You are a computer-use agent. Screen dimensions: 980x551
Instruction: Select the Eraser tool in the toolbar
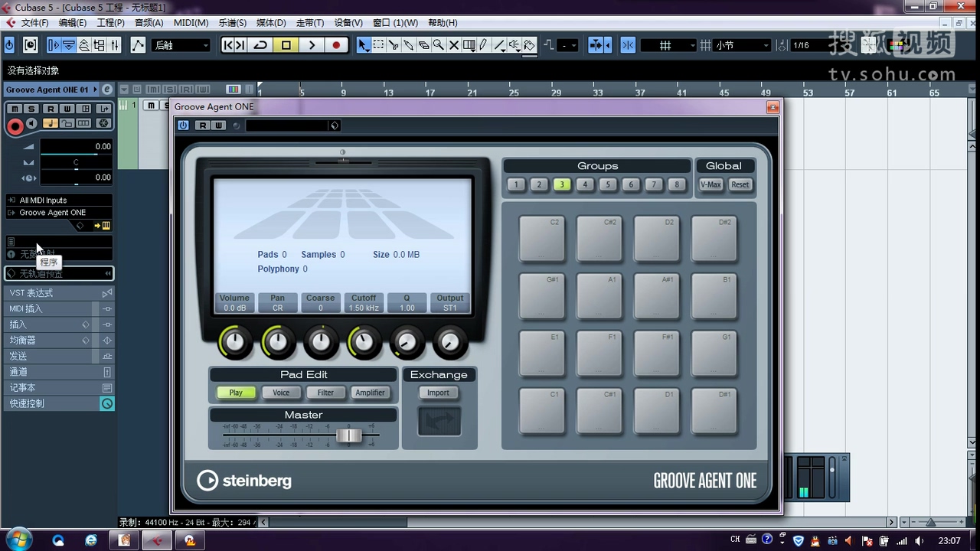click(424, 44)
